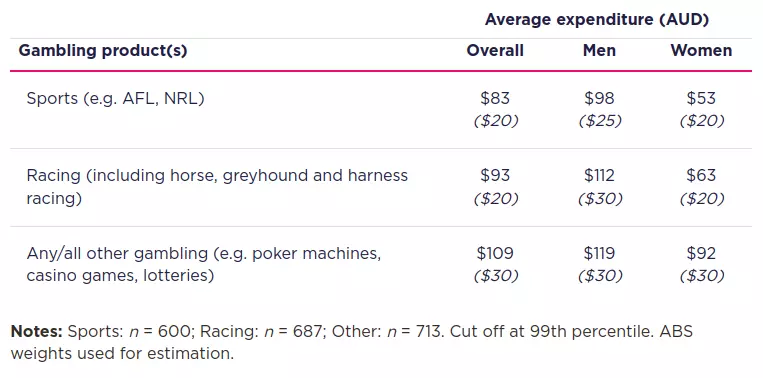
Task: Click the ($25) median under men sports
Action: [600, 121]
